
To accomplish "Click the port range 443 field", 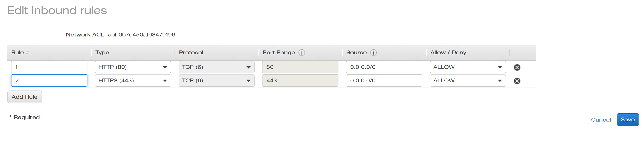I will (300, 81).
